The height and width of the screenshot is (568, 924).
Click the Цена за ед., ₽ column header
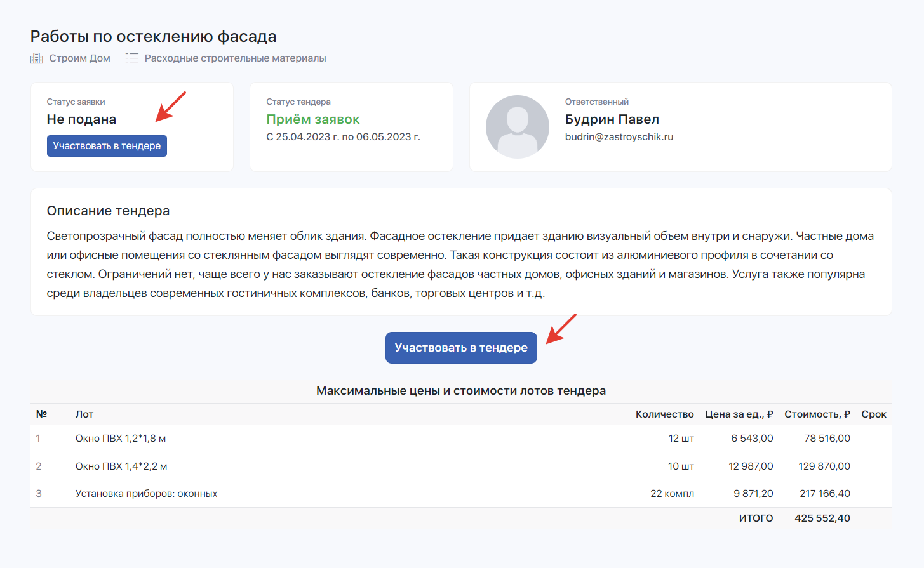(x=739, y=414)
